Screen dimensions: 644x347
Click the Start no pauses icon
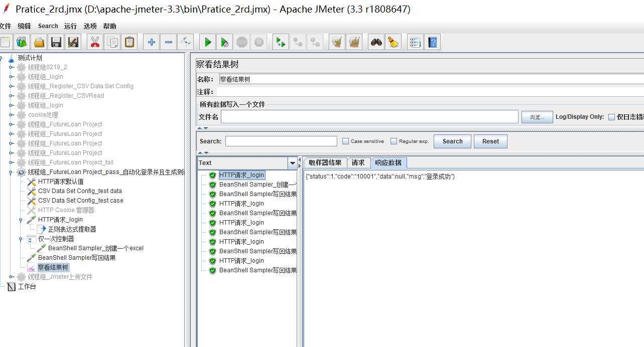pyautogui.click(x=224, y=42)
